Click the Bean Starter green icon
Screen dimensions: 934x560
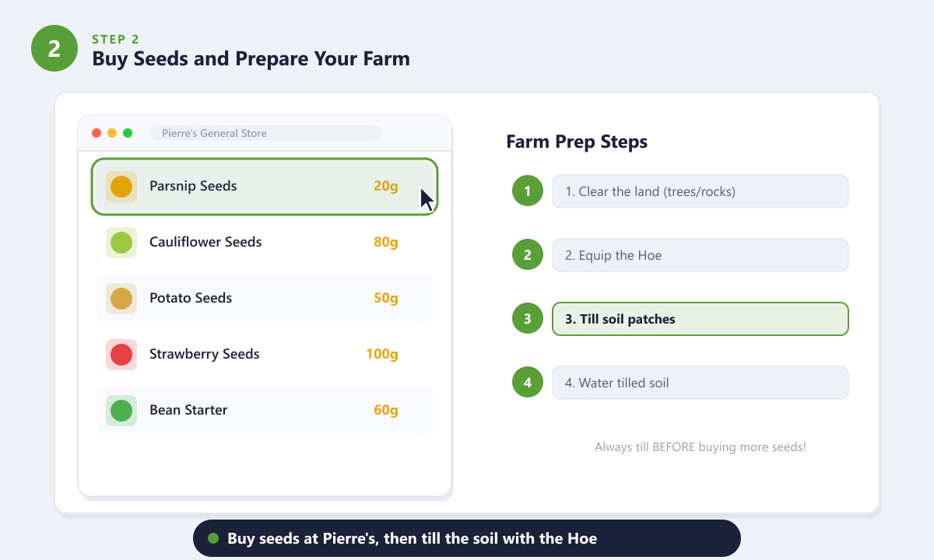coord(121,411)
